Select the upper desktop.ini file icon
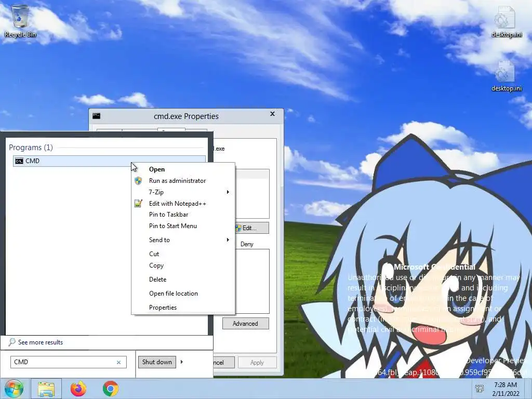This screenshot has width=532, height=399. [x=506, y=21]
